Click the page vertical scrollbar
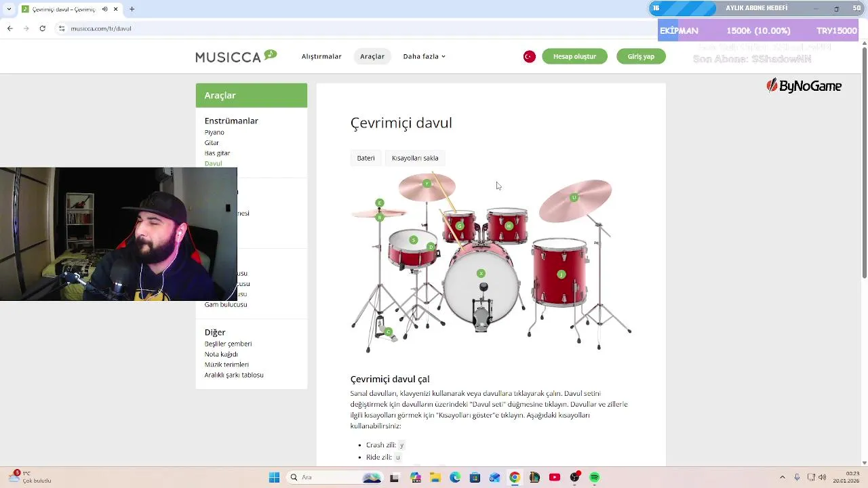 (x=864, y=163)
